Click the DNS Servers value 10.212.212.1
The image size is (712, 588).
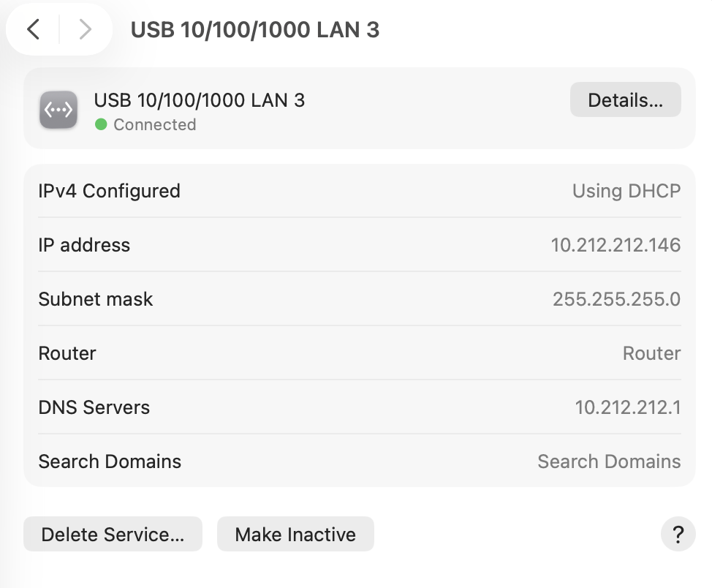click(627, 407)
